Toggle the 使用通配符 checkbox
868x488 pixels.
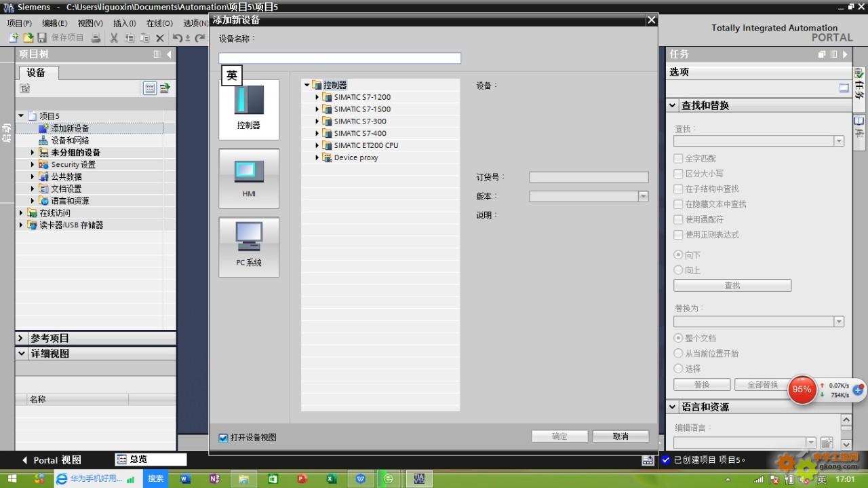coord(678,219)
